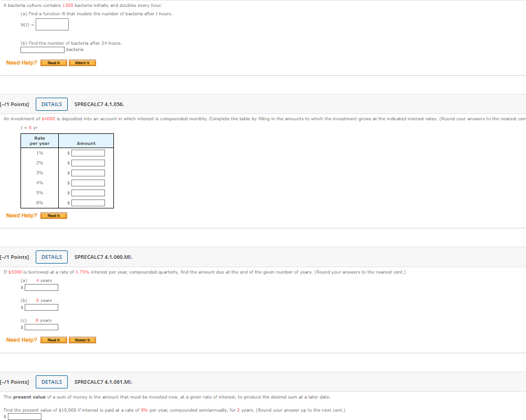Viewport: 526px width, 420px height.
Task: Click Read It under the bacteria problem
Action: point(54,63)
